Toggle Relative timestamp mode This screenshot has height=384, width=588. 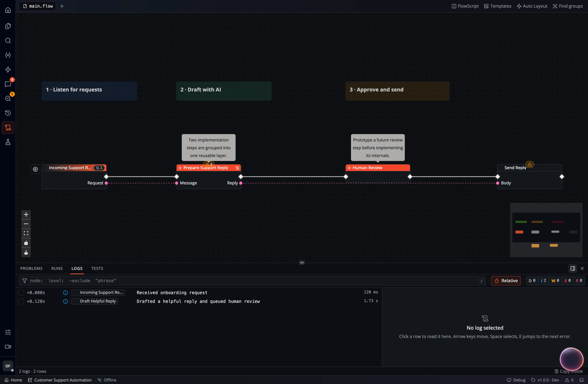pyautogui.click(x=506, y=281)
